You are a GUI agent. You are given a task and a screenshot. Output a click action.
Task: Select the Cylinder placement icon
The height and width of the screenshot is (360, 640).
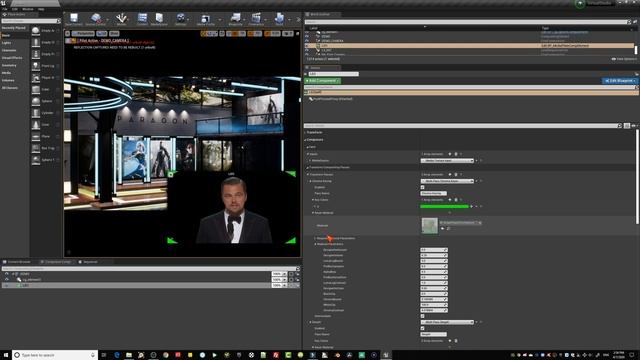tap(36, 113)
